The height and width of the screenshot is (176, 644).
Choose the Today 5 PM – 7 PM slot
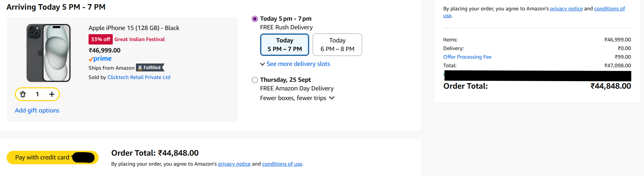pos(285,45)
